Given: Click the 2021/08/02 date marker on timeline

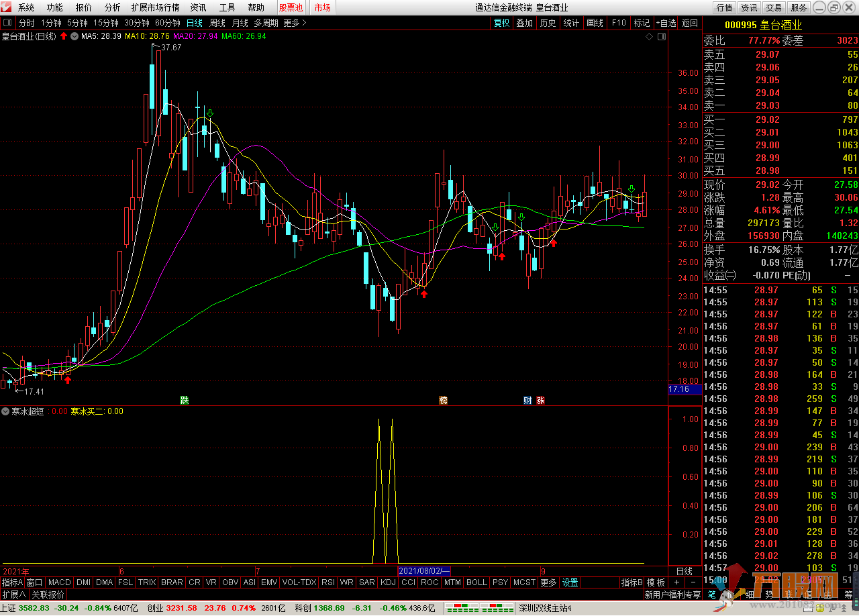Looking at the screenshot, I should click(x=424, y=570).
